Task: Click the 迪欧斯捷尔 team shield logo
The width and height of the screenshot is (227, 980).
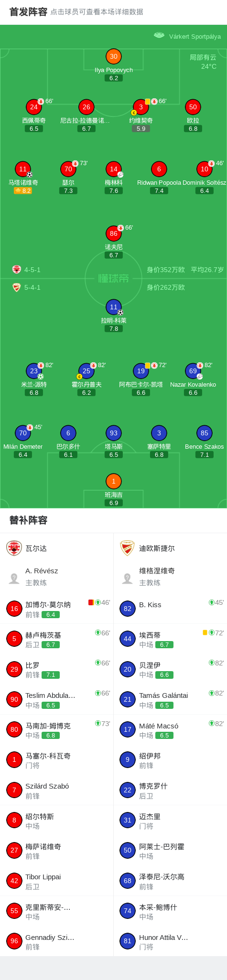Action: tap(128, 548)
